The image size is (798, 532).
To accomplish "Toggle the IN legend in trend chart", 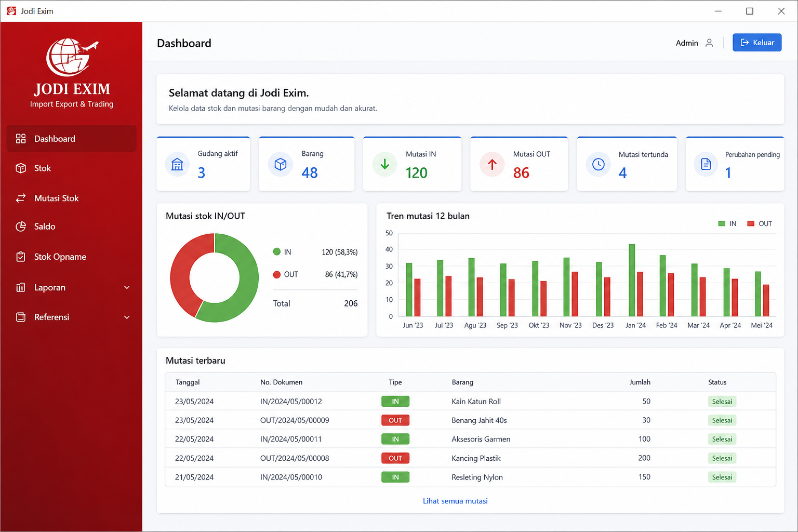I will click(727, 223).
